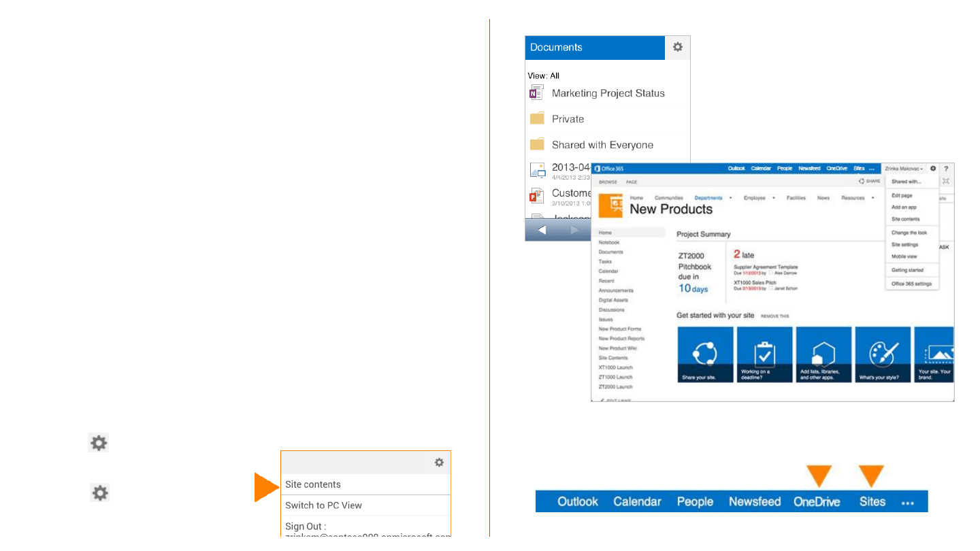The width and height of the screenshot is (980, 551).
Task: Click the What's your style tile
Action: click(x=883, y=354)
